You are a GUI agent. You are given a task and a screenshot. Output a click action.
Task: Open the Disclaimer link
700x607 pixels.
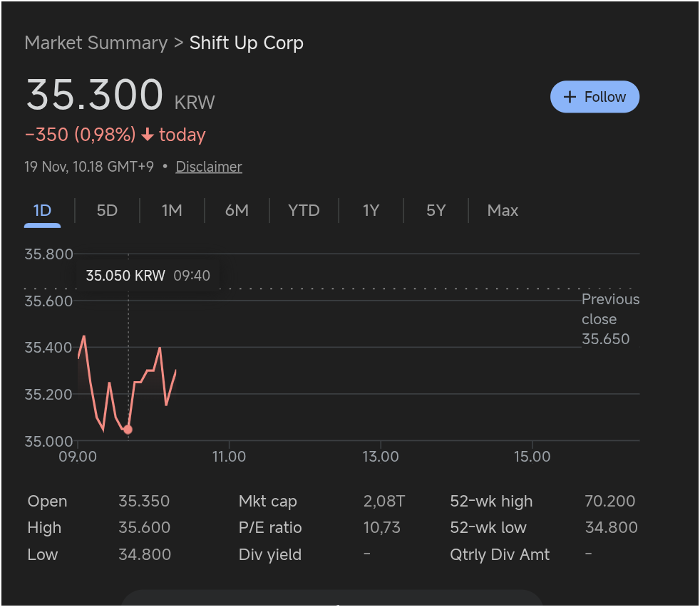(209, 167)
